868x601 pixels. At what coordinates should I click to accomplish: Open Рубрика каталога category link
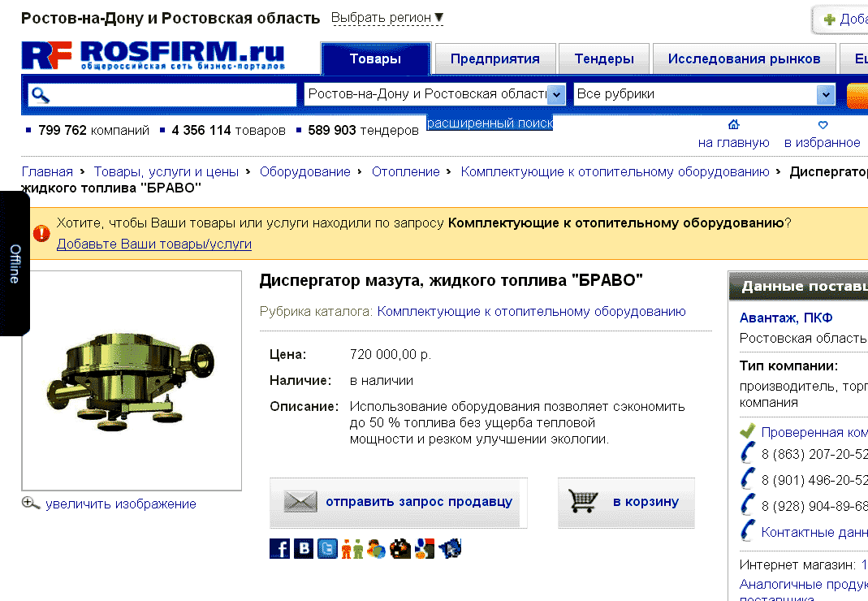tap(531, 311)
